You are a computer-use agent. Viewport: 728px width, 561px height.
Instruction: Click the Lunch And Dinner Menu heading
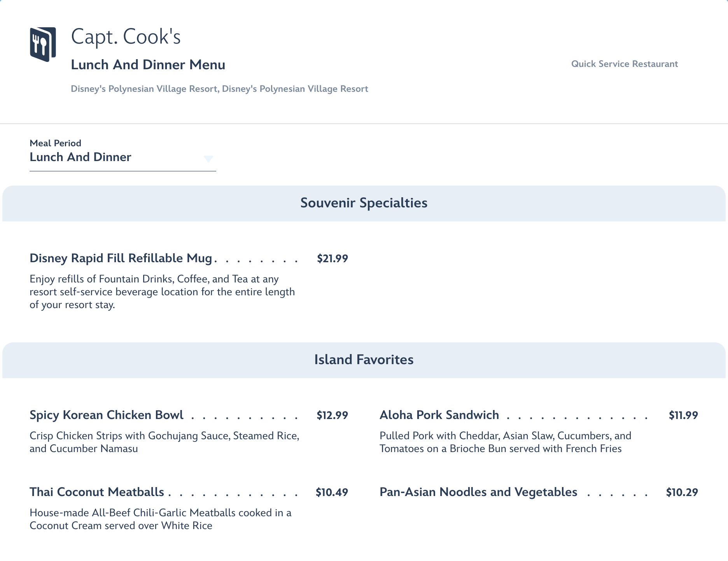(x=148, y=65)
